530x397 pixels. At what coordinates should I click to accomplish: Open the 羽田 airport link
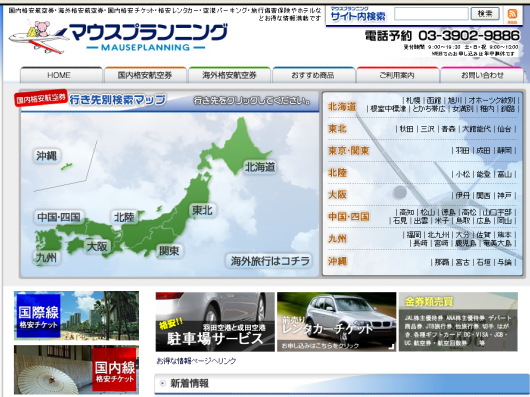click(x=462, y=151)
